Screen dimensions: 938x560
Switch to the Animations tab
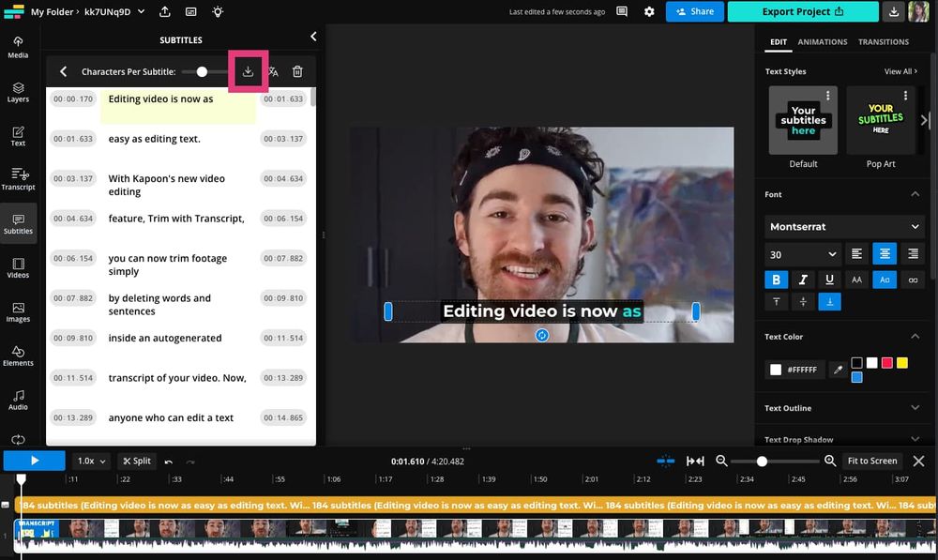(x=823, y=41)
